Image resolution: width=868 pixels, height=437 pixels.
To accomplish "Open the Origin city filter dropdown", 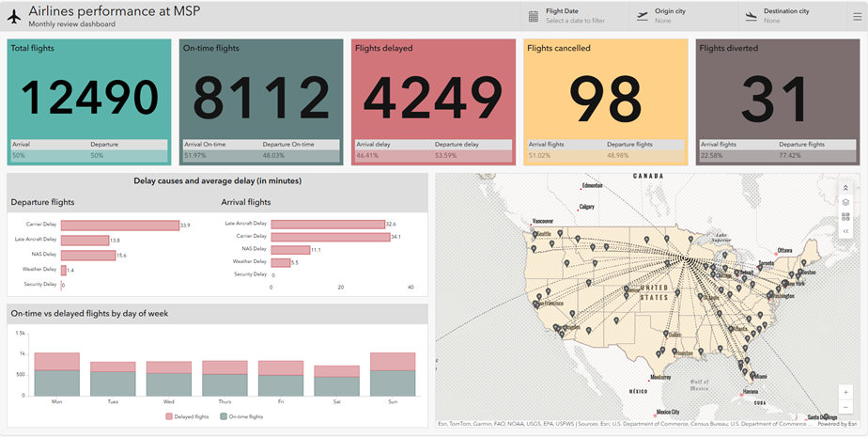I will [x=683, y=16].
